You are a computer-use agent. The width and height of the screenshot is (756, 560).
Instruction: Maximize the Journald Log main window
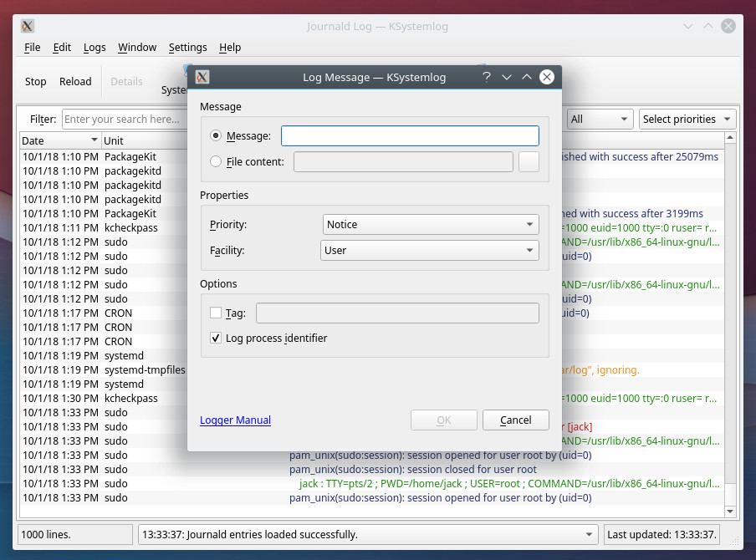coord(707,26)
